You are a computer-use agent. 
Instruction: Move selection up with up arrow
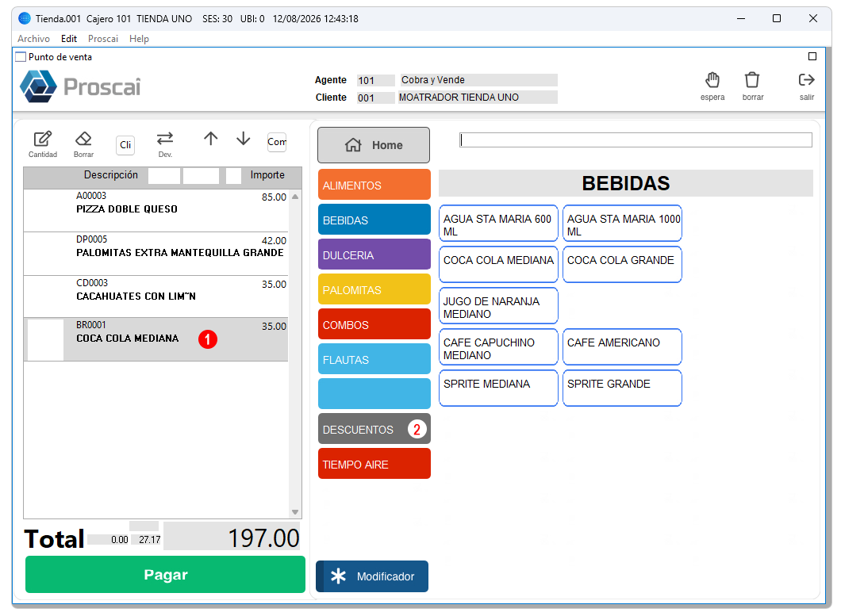coord(211,139)
